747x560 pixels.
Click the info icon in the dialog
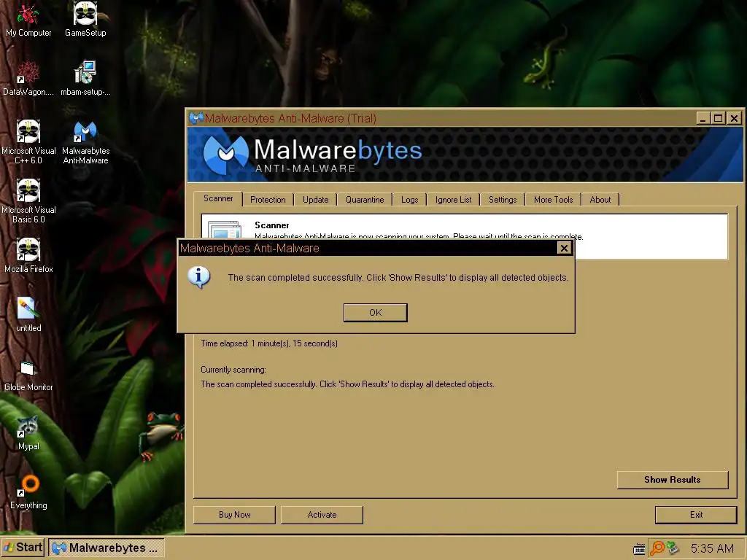(198, 277)
